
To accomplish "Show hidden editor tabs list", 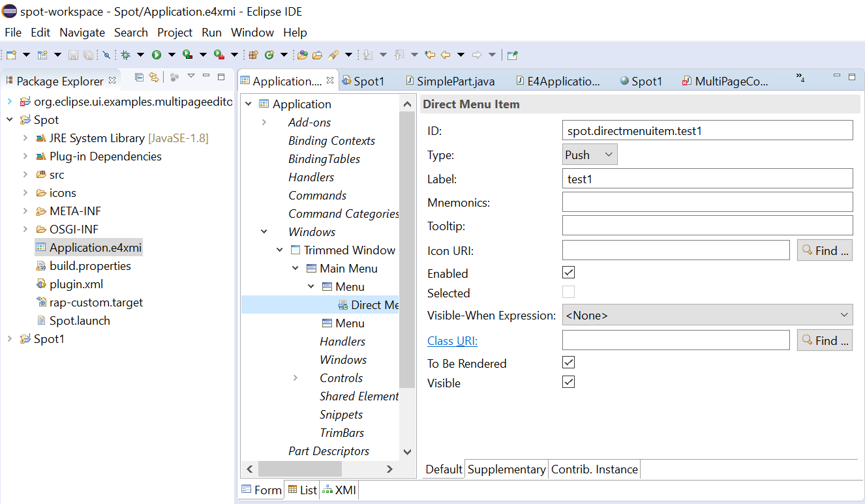I will [800, 78].
